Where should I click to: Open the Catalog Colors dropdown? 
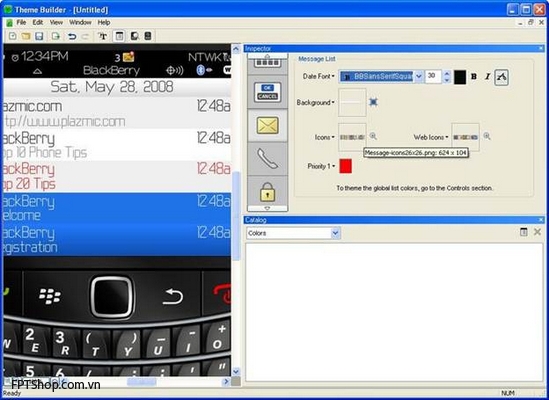(x=335, y=233)
